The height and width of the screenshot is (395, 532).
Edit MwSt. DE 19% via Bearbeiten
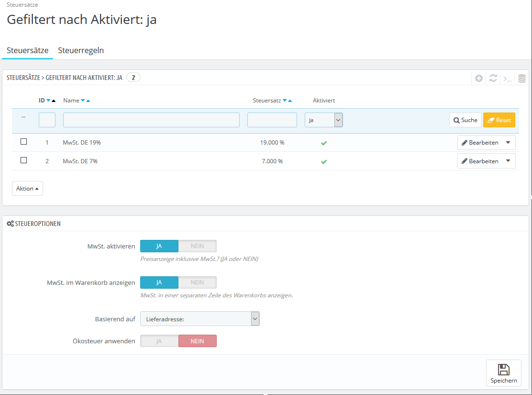(480, 143)
